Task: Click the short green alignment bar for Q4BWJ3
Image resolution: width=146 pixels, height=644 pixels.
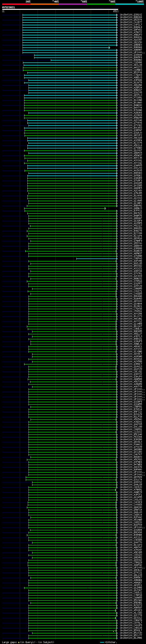Action: point(65,208)
